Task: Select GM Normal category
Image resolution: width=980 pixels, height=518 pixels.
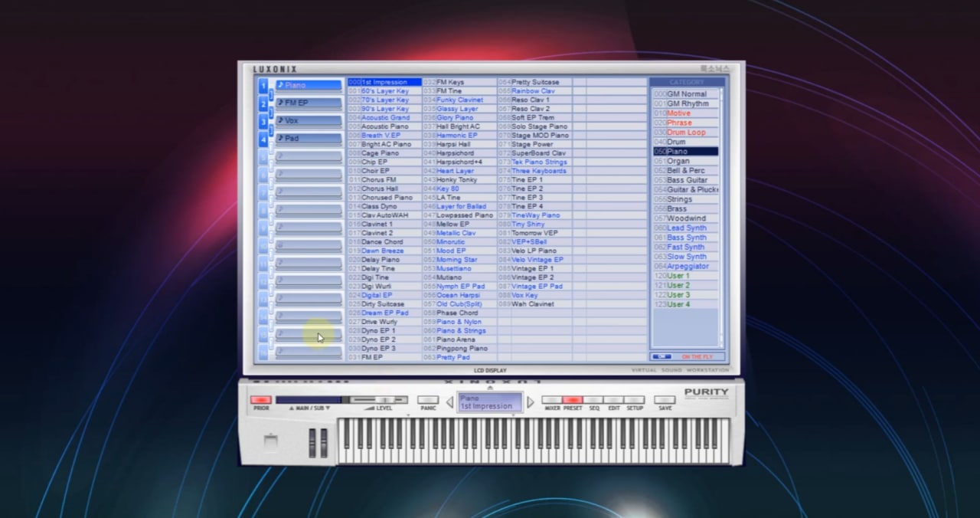Action: tap(685, 94)
